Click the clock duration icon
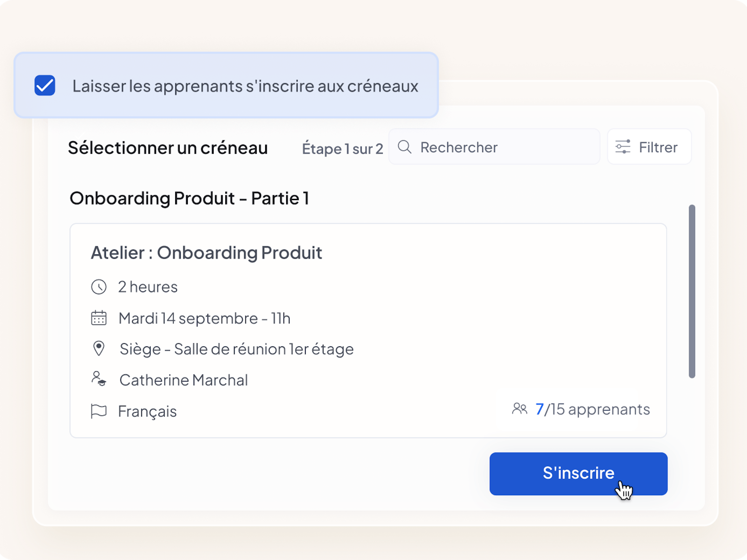Screen dimensions: 747x560 coord(99,287)
